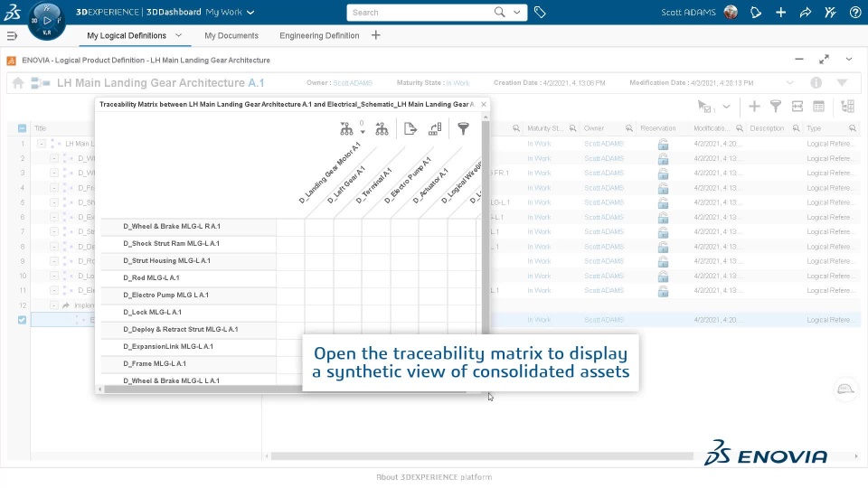Click the Scott ADAMS name in top bar

point(688,12)
